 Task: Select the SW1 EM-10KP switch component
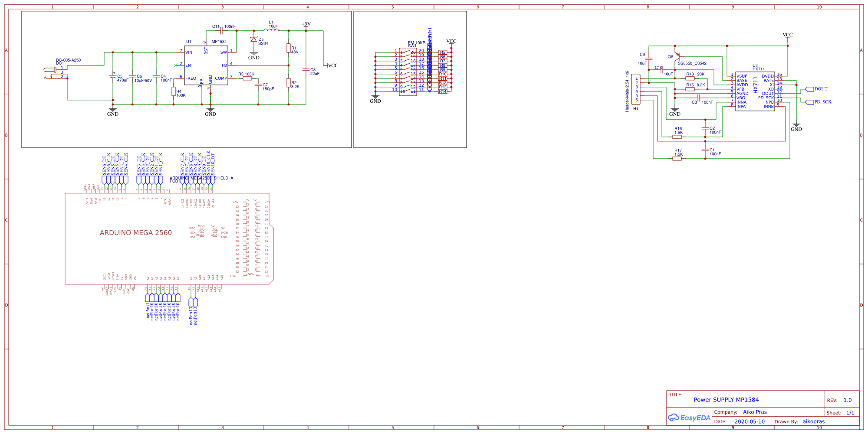tap(408, 72)
